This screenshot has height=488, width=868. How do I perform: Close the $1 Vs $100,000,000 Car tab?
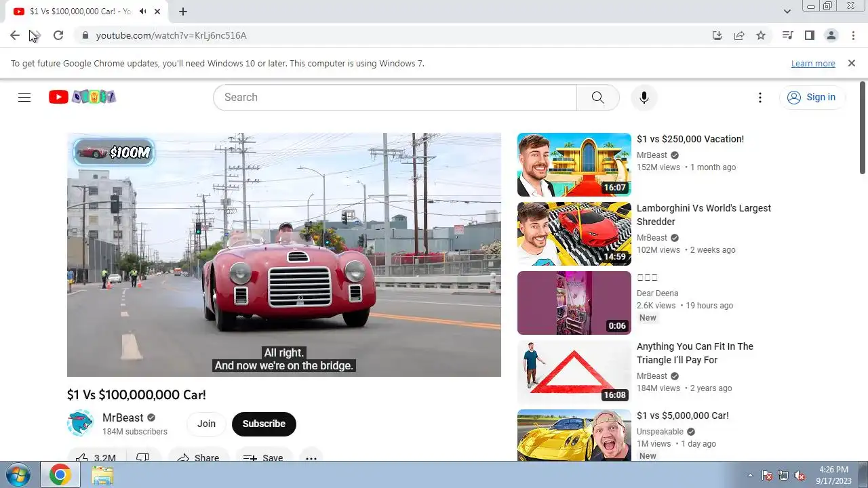[158, 12]
